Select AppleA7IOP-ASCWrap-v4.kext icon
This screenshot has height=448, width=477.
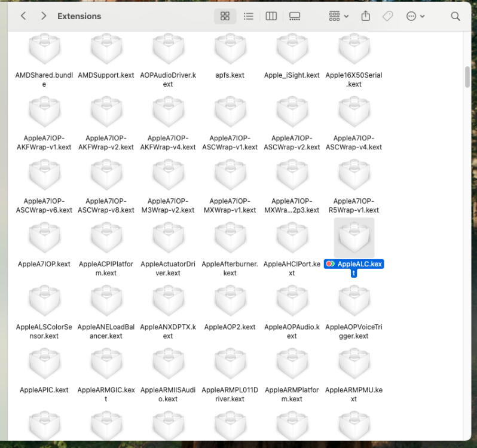(354, 112)
